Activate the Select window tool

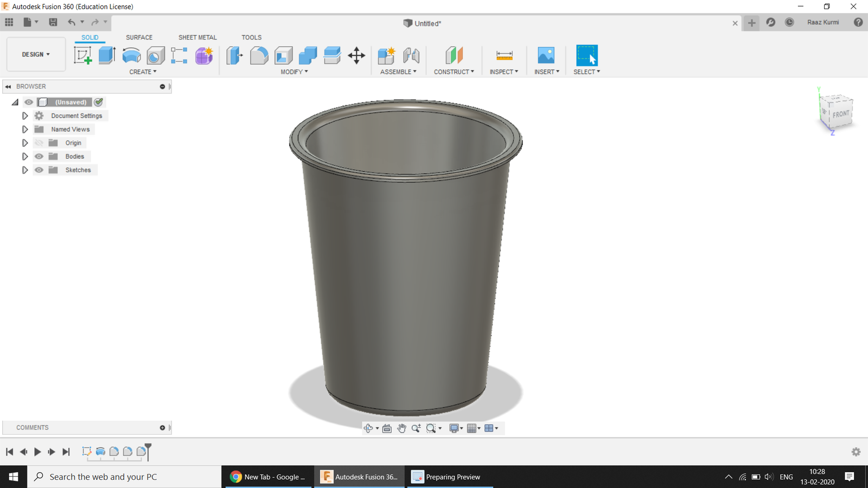click(x=586, y=55)
